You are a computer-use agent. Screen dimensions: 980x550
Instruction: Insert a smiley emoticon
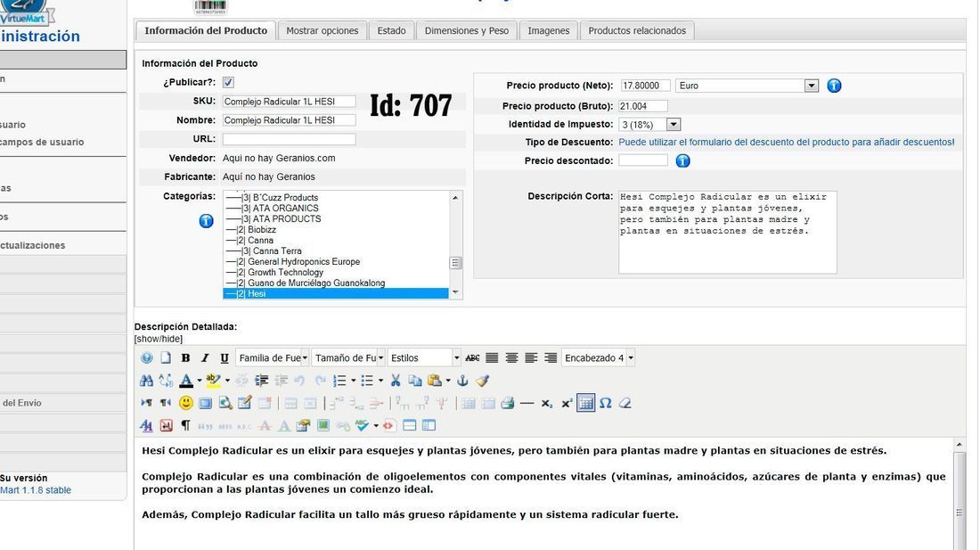tap(185, 403)
